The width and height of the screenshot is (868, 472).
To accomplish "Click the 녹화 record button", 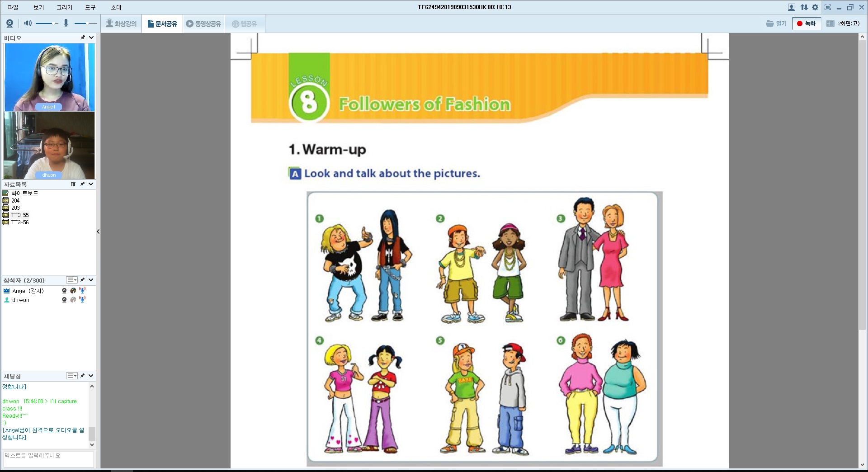I will tap(806, 24).
